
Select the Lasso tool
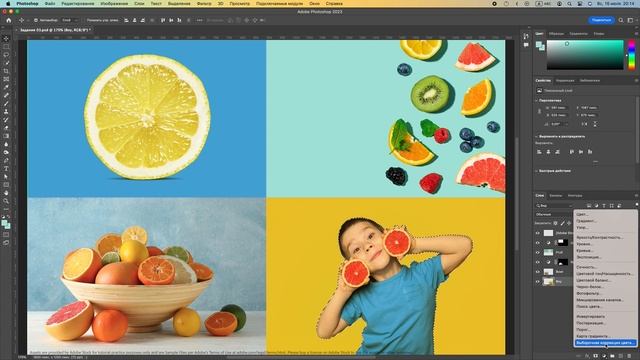[x=6, y=55]
